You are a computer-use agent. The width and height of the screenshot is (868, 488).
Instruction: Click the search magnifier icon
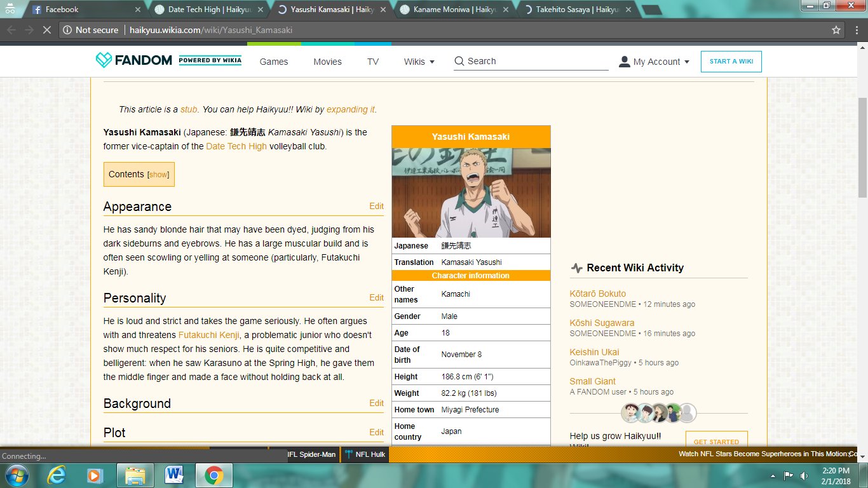point(459,62)
